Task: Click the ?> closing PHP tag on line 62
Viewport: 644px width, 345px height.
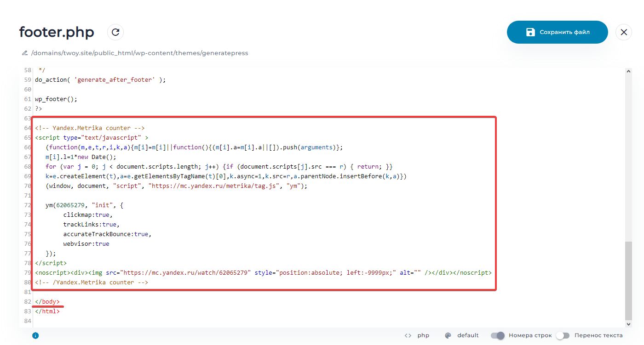Action: click(39, 108)
